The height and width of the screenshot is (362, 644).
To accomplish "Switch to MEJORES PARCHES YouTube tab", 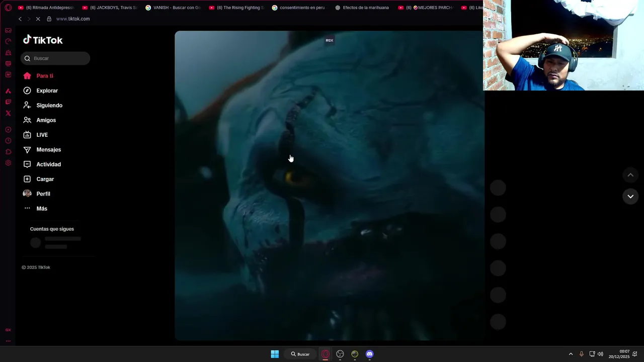I will tap(426, 8).
